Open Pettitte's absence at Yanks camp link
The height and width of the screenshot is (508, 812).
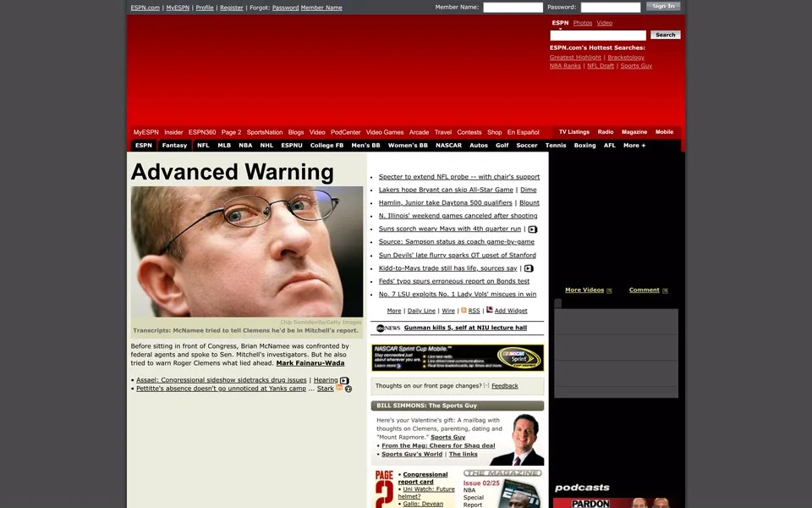(x=221, y=389)
